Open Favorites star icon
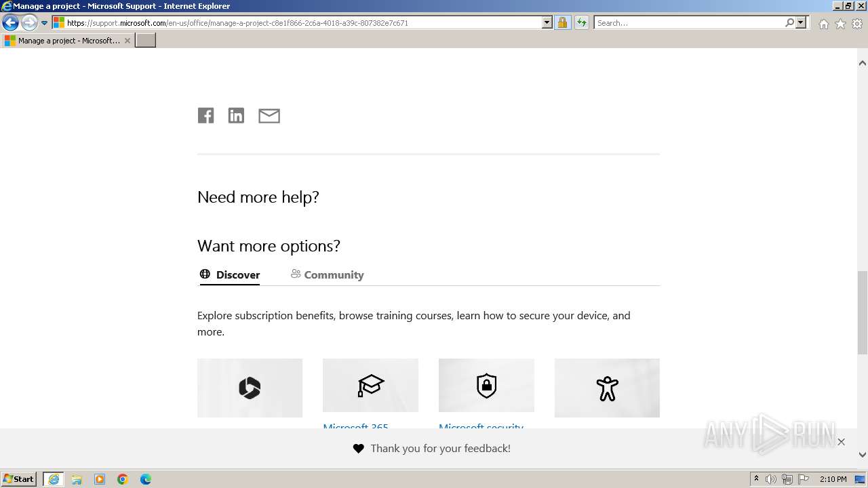 coord(840,24)
